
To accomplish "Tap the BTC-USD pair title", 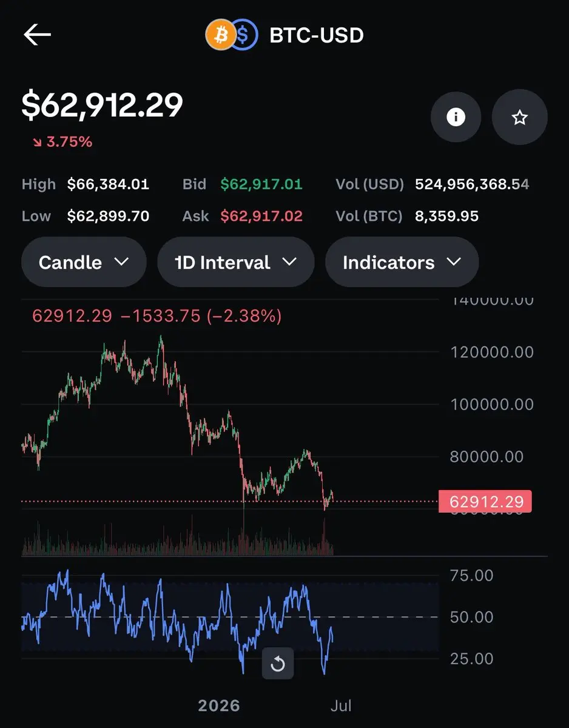I will pyautogui.click(x=317, y=35).
